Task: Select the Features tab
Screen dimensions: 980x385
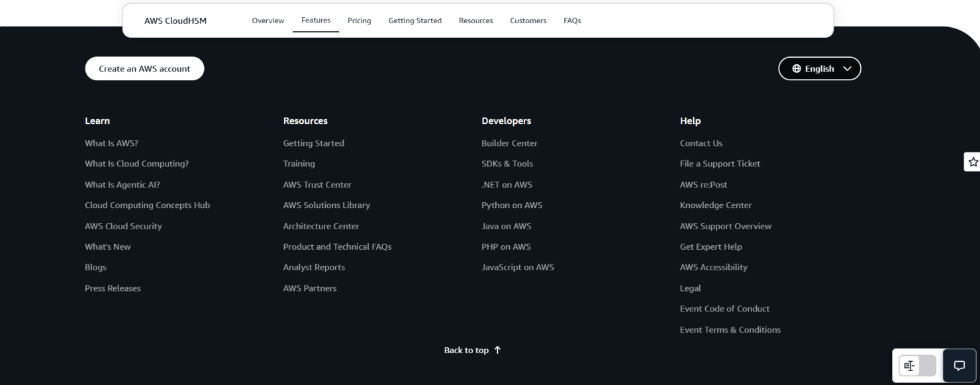Action: [316, 21]
